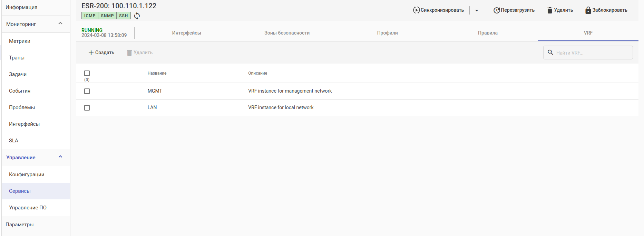Click the magnifier icon in VRF search
Screen dimensions: 644x236
[550, 53]
